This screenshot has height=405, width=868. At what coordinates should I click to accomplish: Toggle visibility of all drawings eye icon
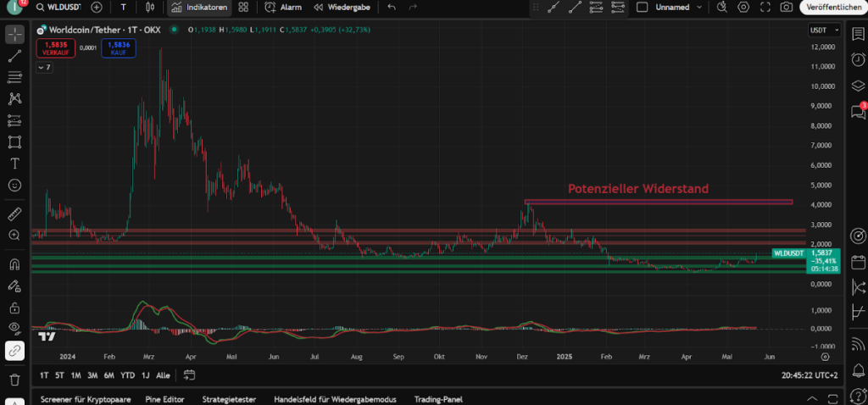(x=14, y=328)
